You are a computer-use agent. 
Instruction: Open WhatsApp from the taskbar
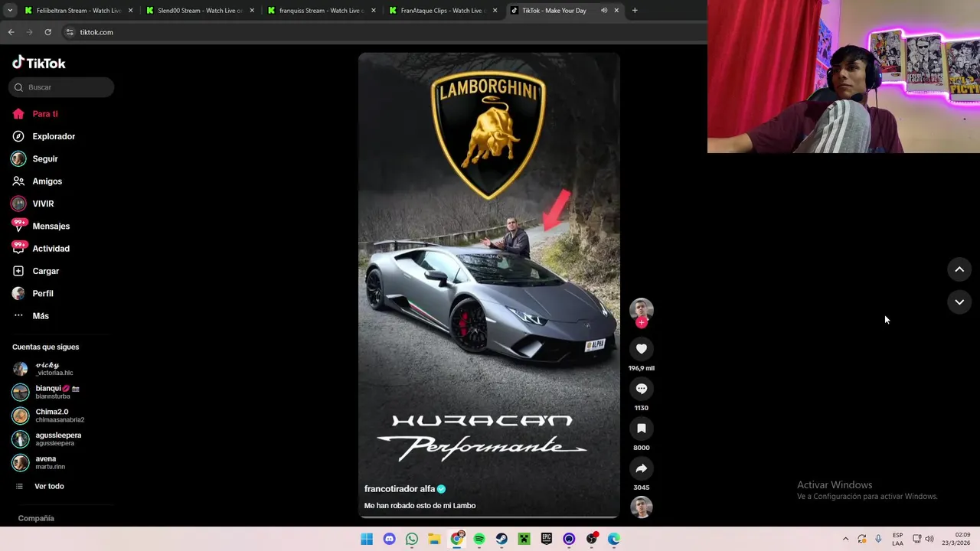pyautogui.click(x=412, y=539)
